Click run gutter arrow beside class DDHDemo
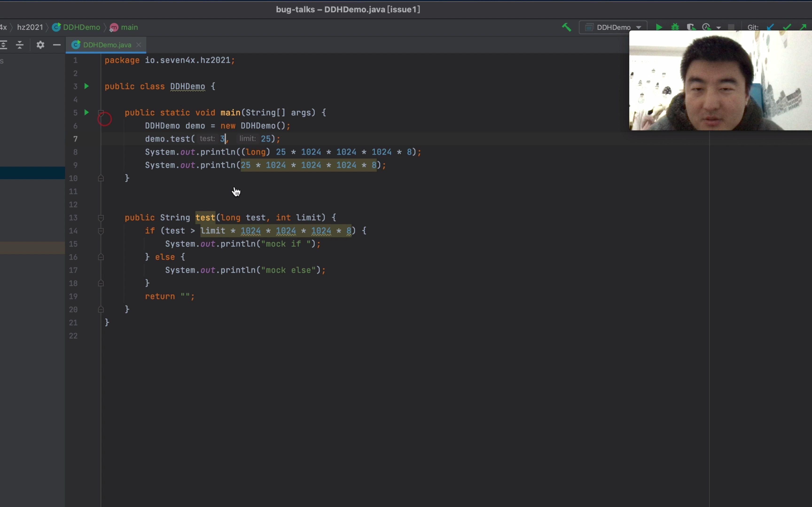 pos(86,86)
